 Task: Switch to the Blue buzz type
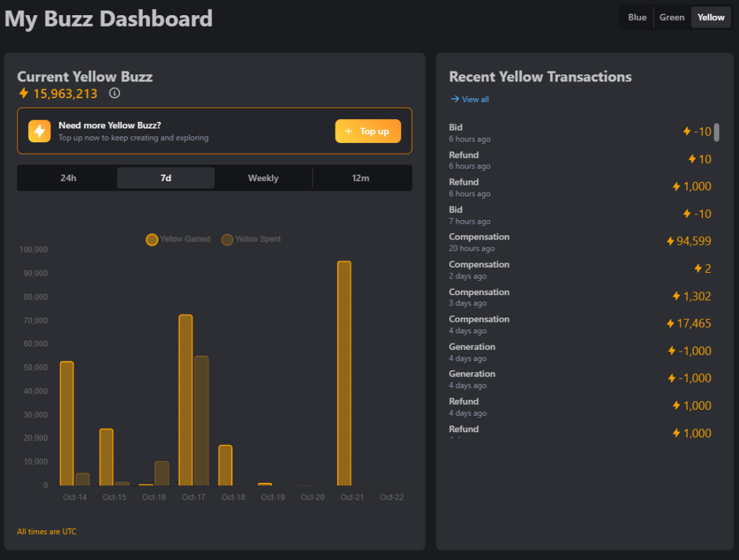click(637, 17)
